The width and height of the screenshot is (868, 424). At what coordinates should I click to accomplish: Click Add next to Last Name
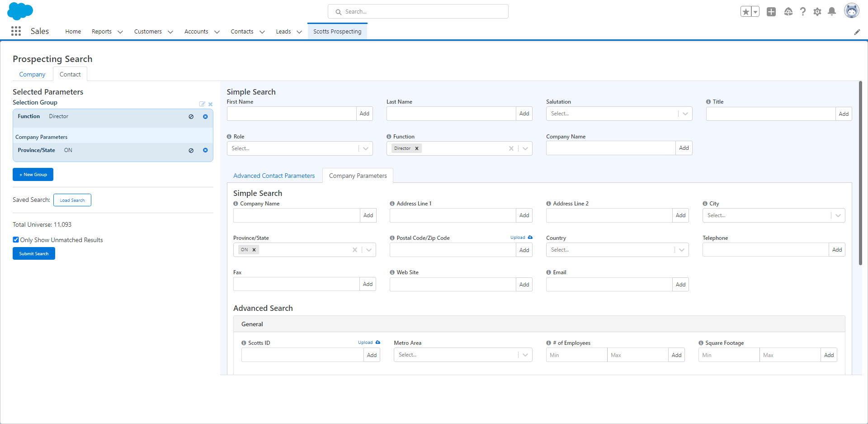(524, 114)
